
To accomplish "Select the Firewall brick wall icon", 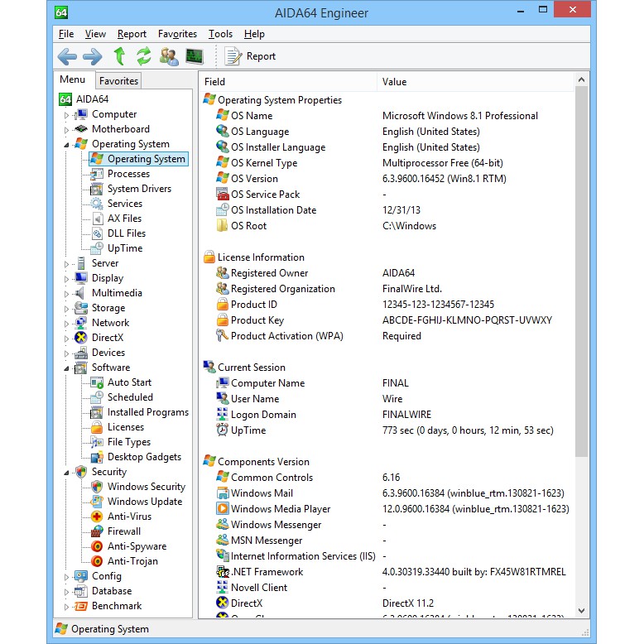I will click(x=97, y=531).
